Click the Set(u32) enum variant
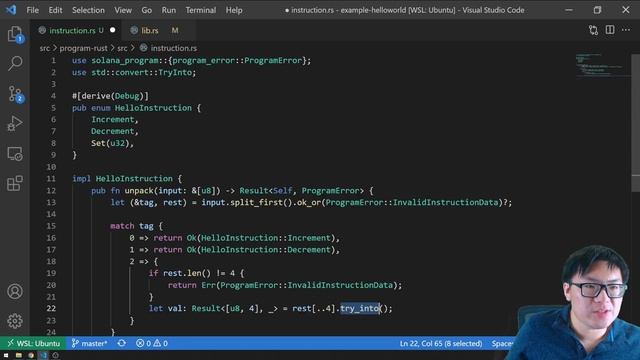The width and height of the screenshot is (640, 360). [x=110, y=143]
